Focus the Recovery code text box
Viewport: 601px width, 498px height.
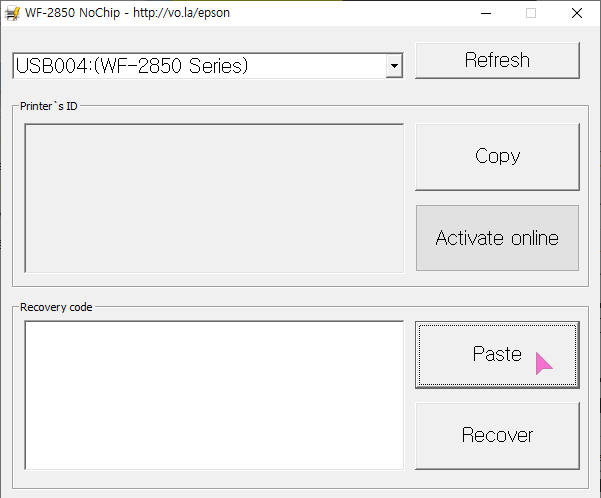coord(214,395)
